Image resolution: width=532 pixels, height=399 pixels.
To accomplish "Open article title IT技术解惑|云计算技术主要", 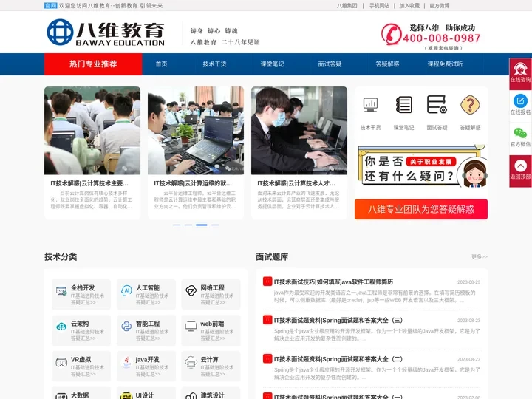I will coord(89,183).
